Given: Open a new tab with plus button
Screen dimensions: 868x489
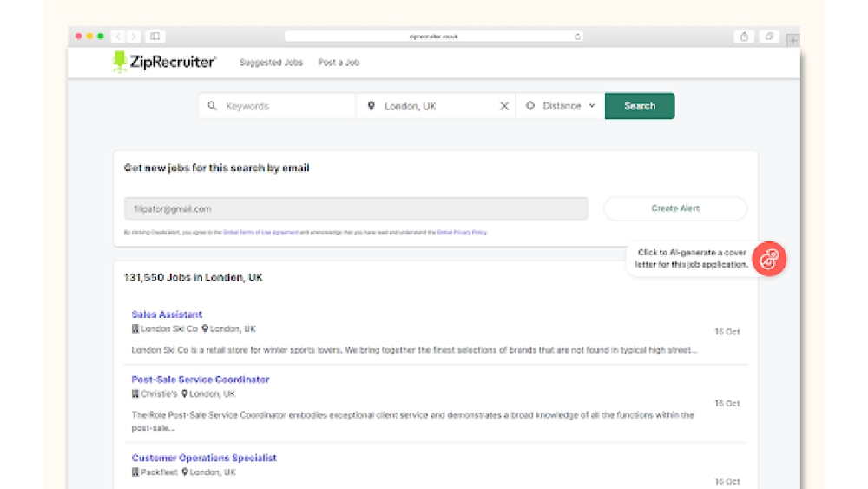Looking at the screenshot, I should (793, 41).
